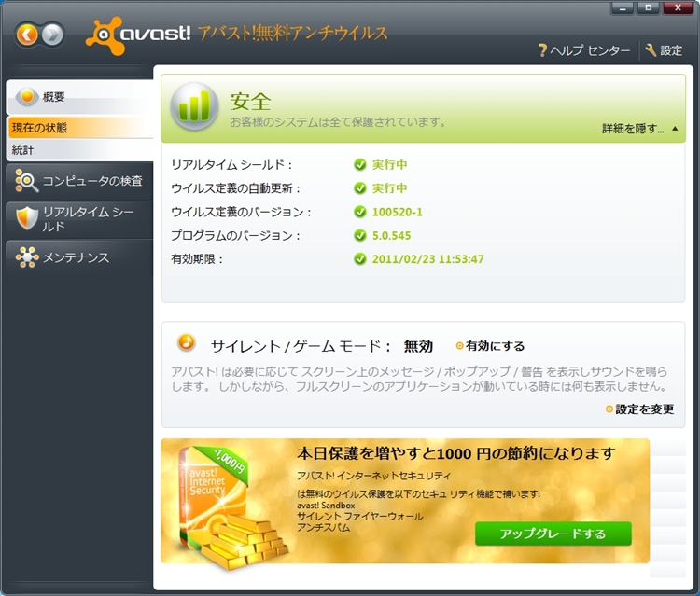Click avast! Sandbox text in banner
The image size is (700, 596).
pyautogui.click(x=326, y=506)
